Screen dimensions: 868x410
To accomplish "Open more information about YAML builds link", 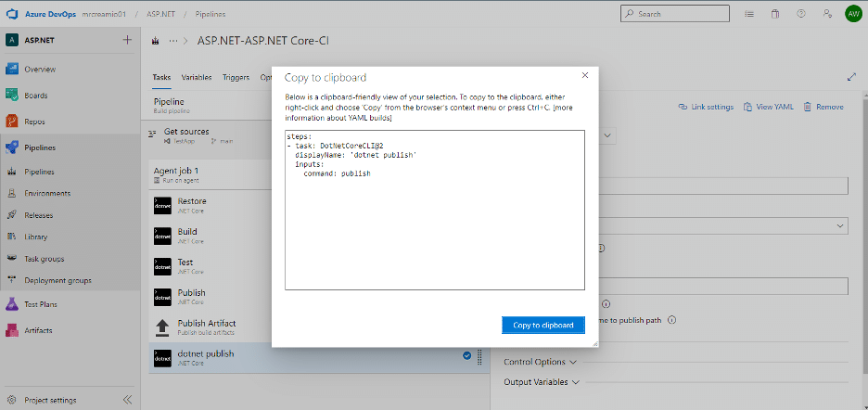I will (x=429, y=113).
